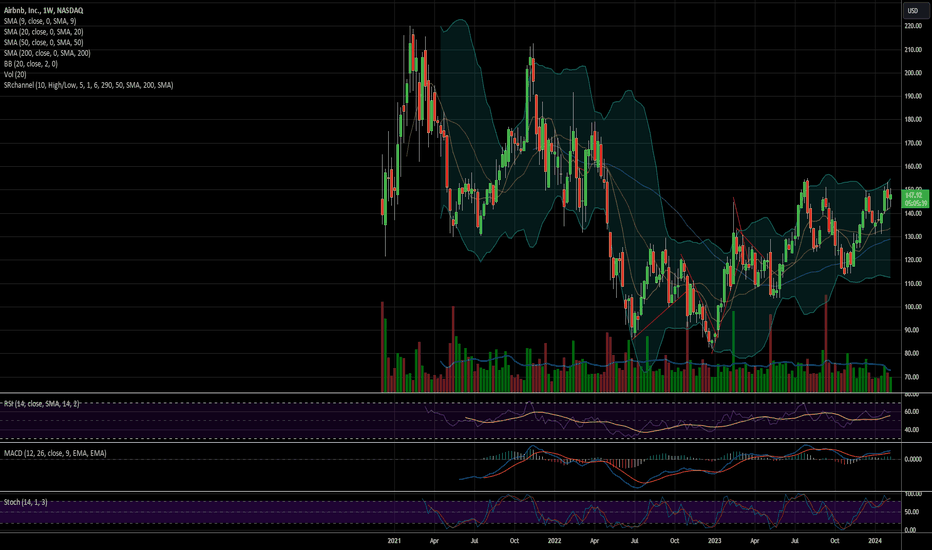Click the 110.00 price axis label
The height and width of the screenshot is (550, 932).
tap(913, 284)
